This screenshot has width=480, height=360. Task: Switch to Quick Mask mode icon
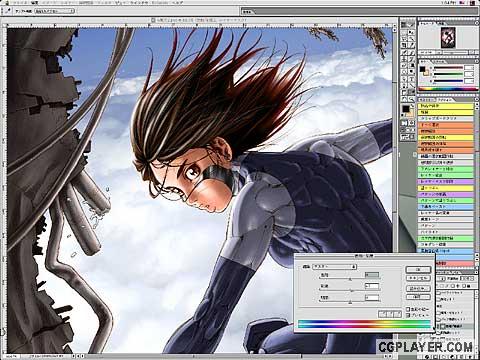click(412, 123)
